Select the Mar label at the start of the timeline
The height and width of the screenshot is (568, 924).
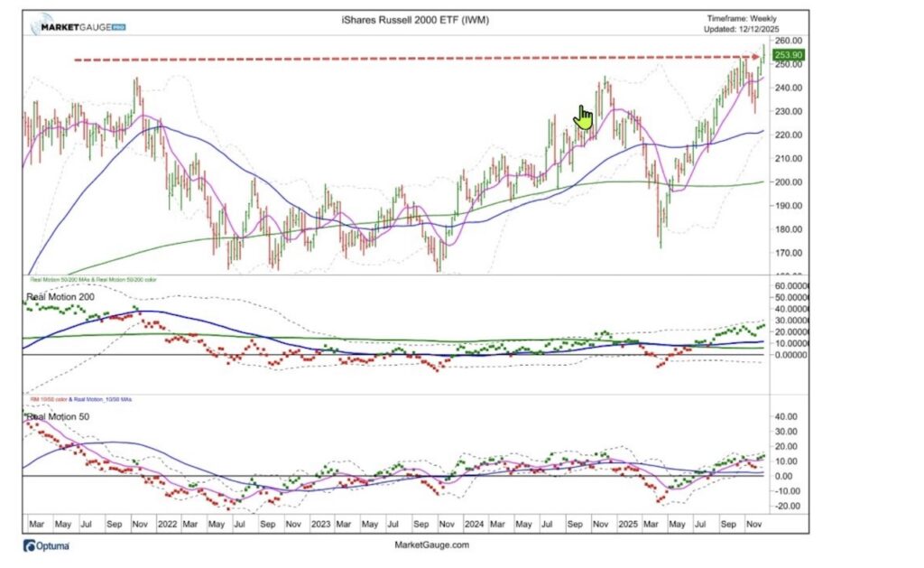point(35,524)
